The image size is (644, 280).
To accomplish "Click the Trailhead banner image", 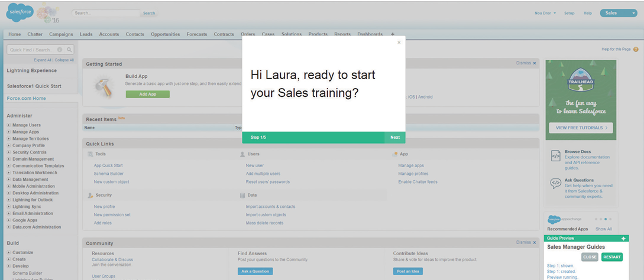I will (581, 100).
